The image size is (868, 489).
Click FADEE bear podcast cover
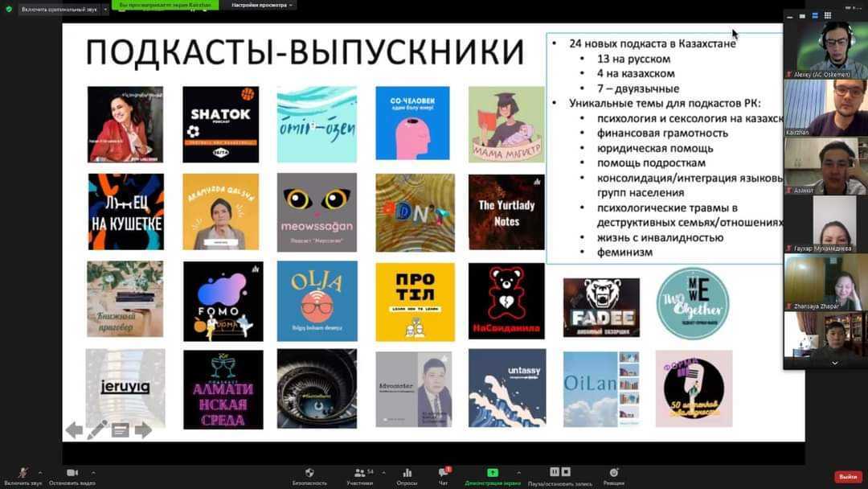pos(601,307)
